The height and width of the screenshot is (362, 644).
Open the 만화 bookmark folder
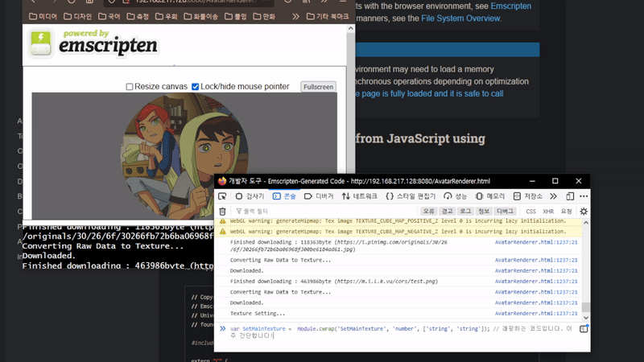tap(264, 16)
